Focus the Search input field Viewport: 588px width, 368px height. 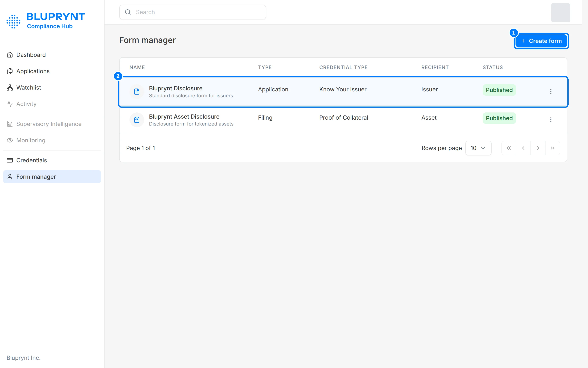[193, 12]
